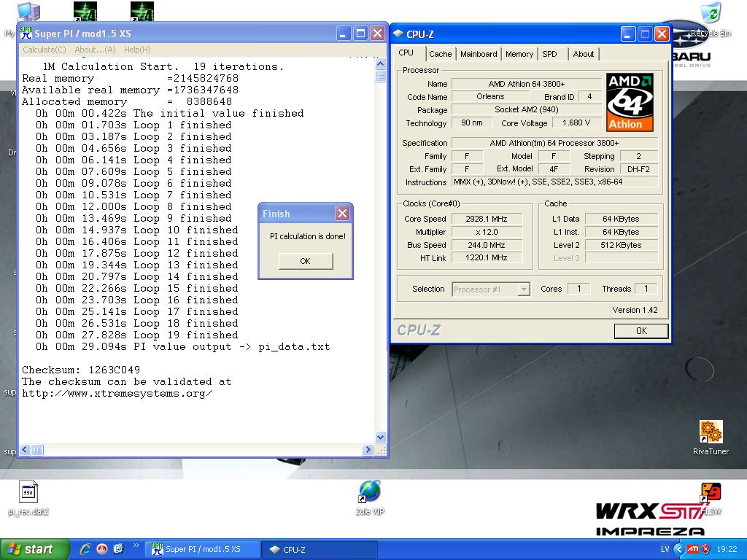Click the red security shield tray icon

[706, 549]
